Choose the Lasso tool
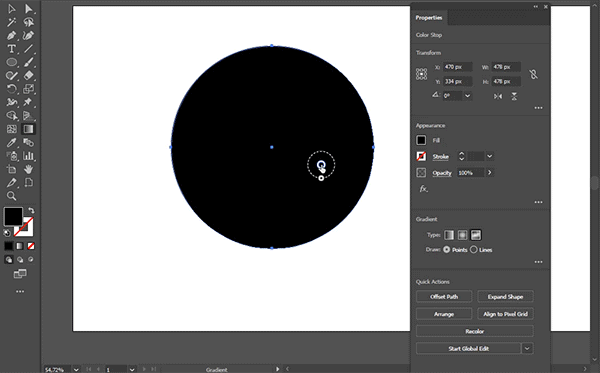Viewport: 600px width, 373px height. 28,22
